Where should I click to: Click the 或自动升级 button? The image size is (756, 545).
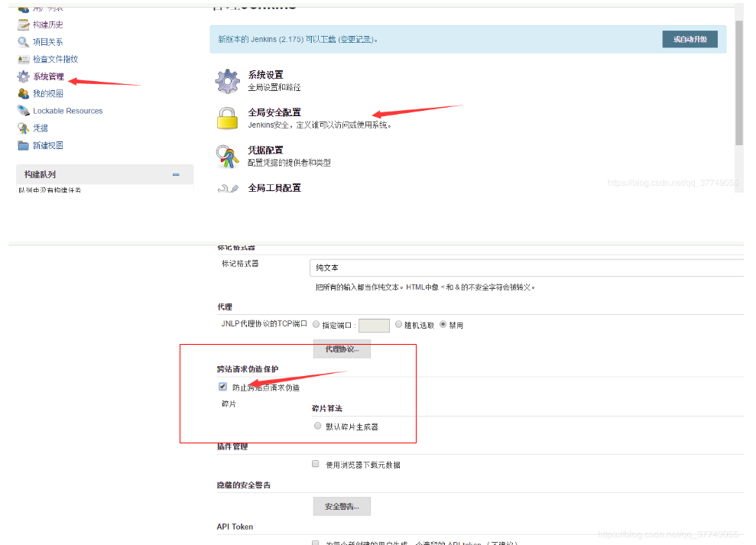pos(689,39)
